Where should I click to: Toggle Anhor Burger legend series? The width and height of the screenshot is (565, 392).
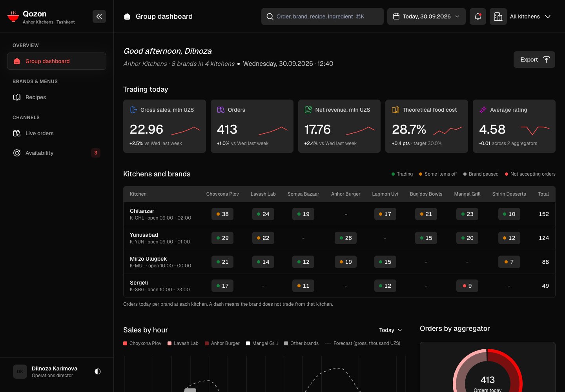click(222, 343)
